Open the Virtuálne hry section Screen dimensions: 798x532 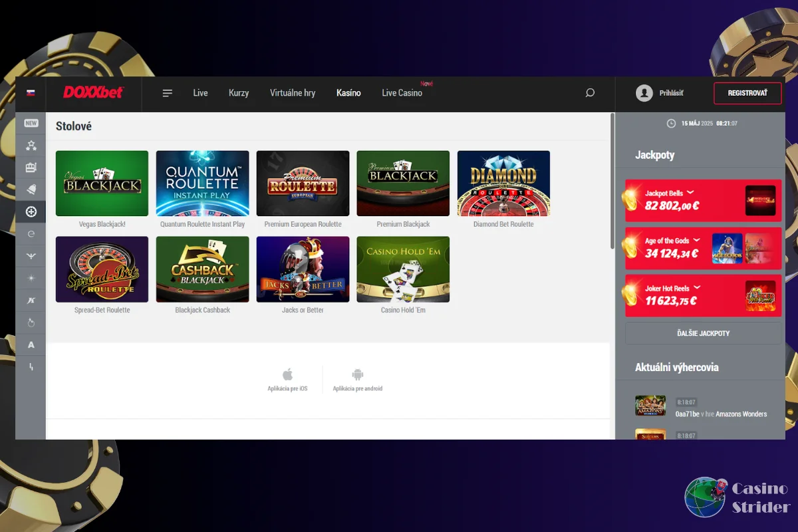[293, 93]
